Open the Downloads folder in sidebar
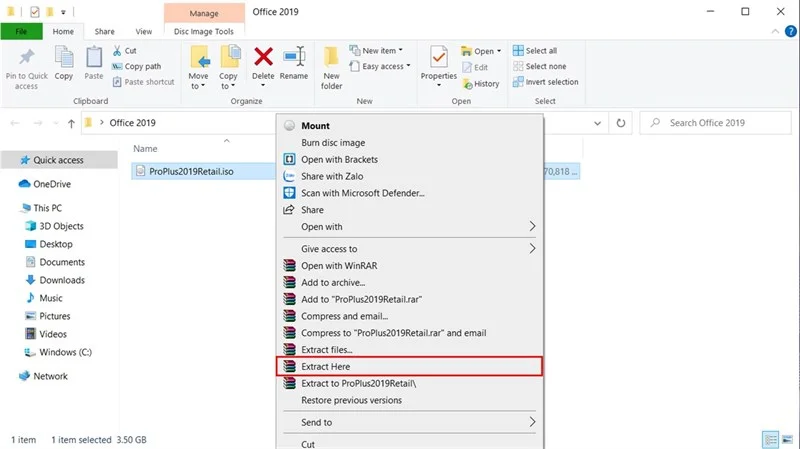This screenshot has height=449, width=800. (x=62, y=280)
